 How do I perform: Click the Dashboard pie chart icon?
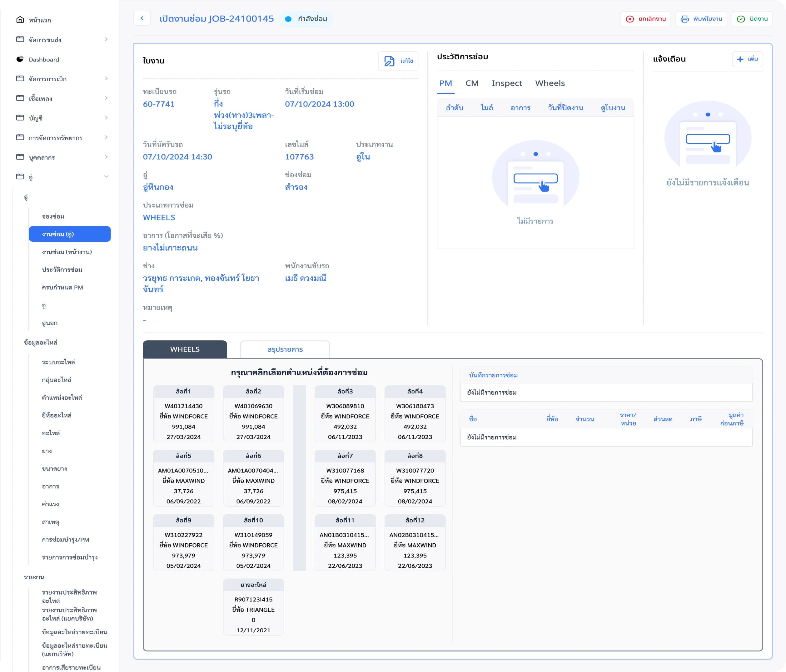coord(20,59)
